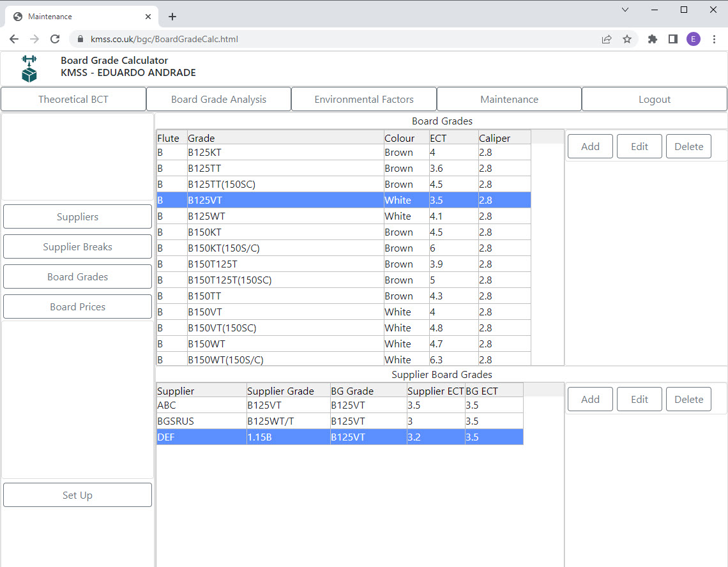Open the Supplier Breaks section

tap(77, 247)
